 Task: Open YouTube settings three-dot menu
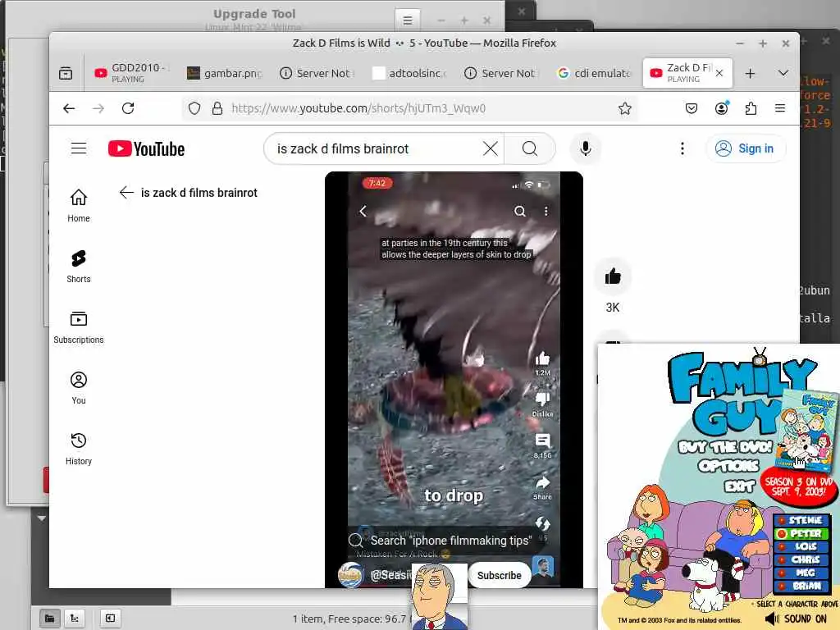coord(682,148)
